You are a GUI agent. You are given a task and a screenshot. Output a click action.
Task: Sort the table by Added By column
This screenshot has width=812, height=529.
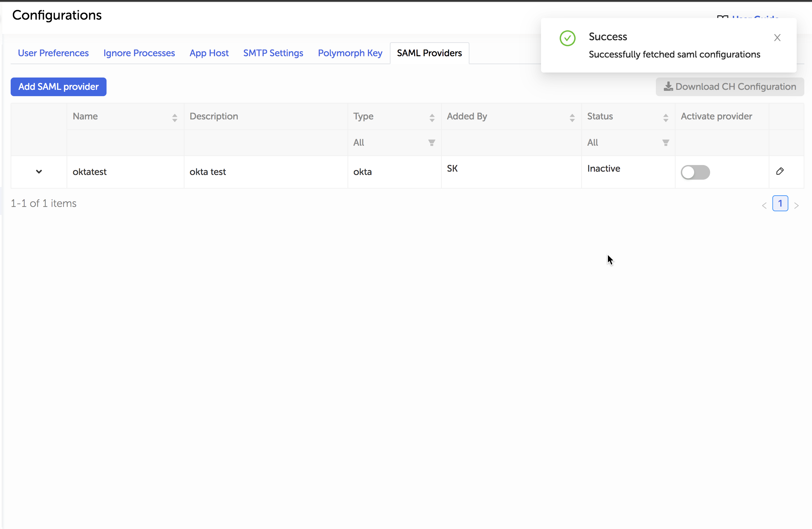coord(572,118)
